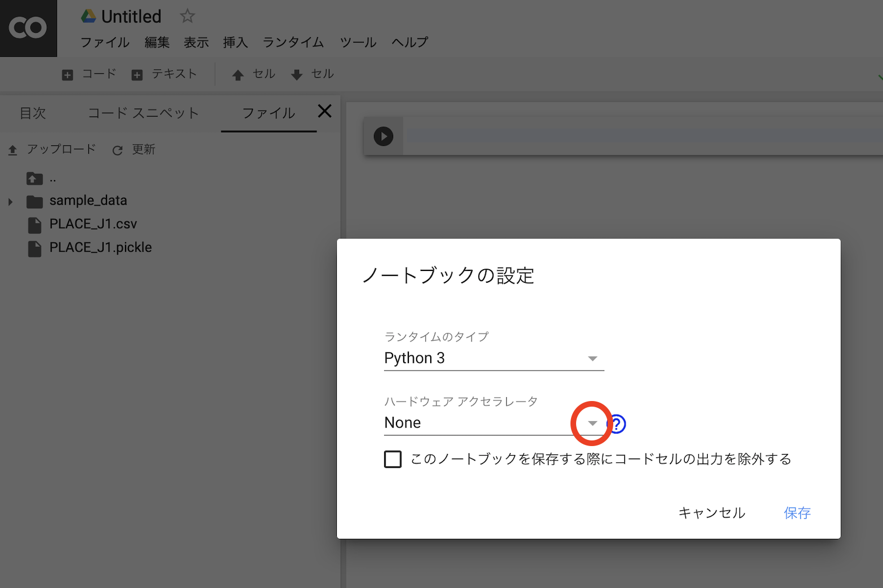The image size is (883, 588).
Task: Run the code cell play button
Action: [383, 136]
